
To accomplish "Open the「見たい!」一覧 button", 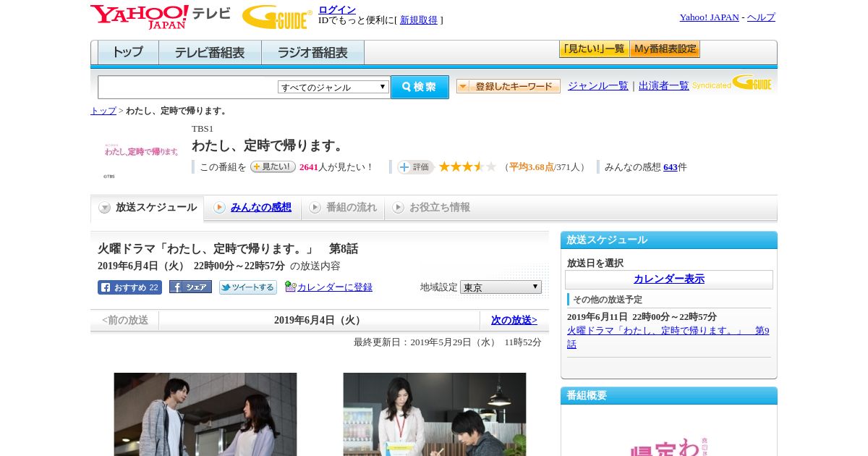I will click(x=594, y=49).
